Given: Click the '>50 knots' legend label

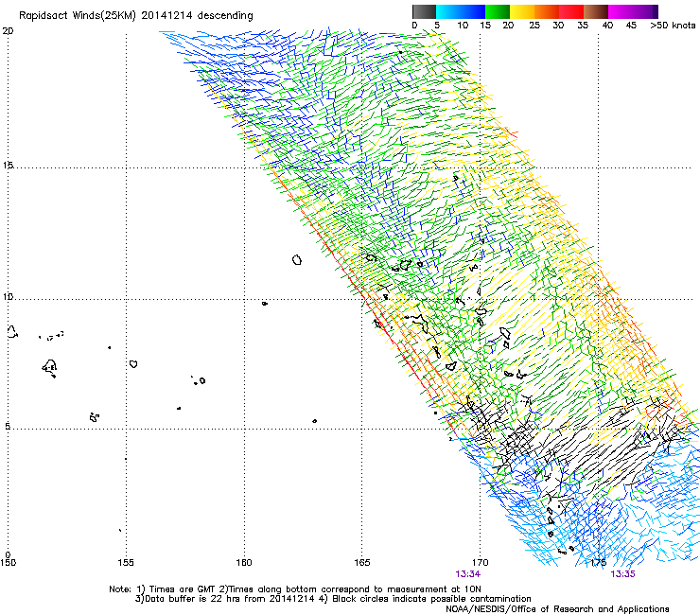Looking at the screenshot, I should [673, 26].
